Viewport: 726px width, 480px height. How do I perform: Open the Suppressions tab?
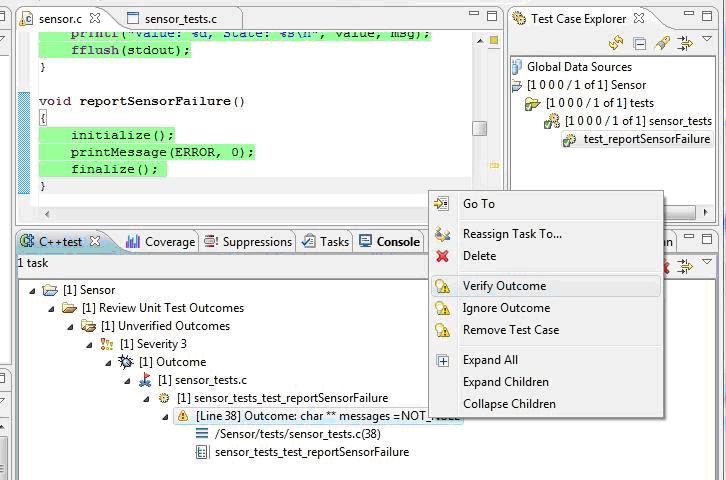click(x=248, y=241)
